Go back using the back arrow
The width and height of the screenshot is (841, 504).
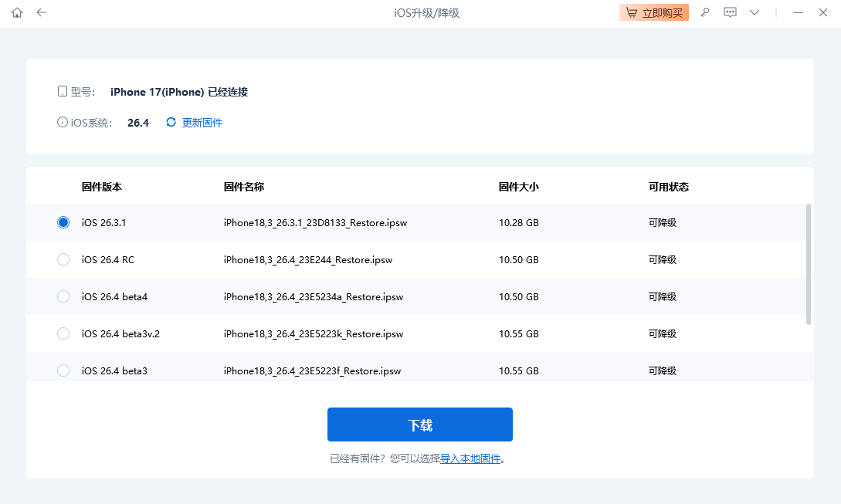point(42,12)
